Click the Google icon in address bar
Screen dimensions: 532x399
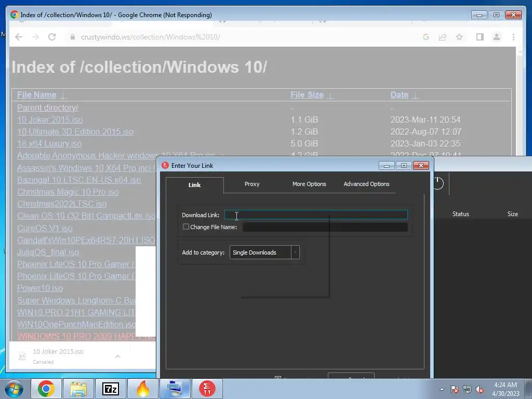tap(426, 37)
